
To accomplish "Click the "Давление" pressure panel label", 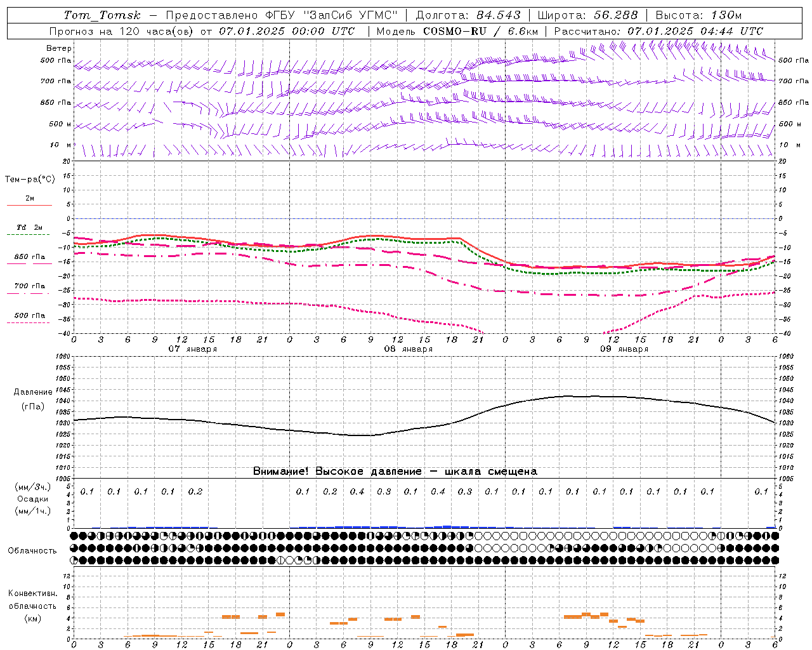I will 33,392.
